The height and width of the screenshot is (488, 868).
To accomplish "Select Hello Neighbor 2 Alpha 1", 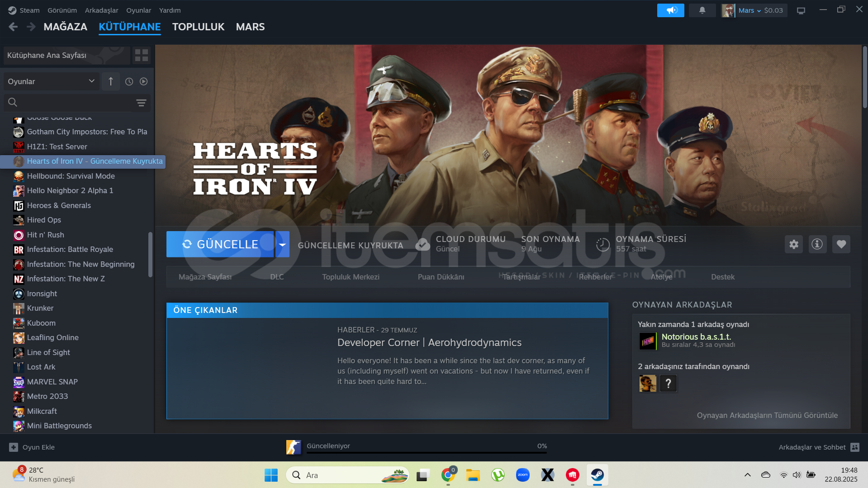I will 70,190.
